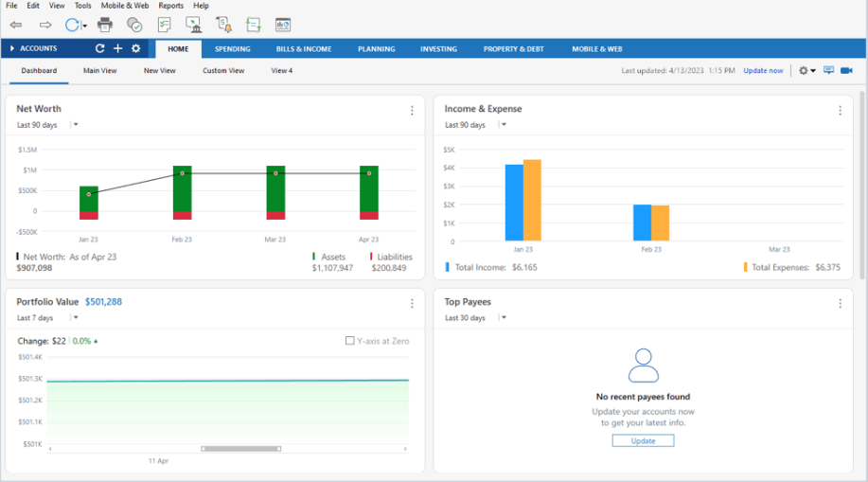
Task: Open Income & Expense card options menu
Action: tap(840, 111)
